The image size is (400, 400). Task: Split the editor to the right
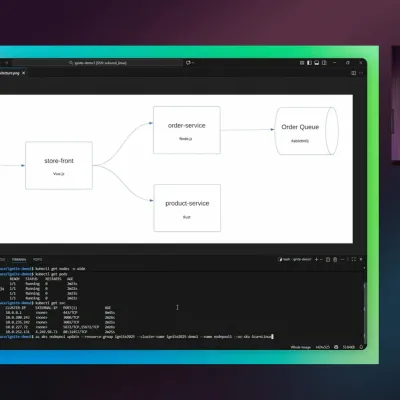click(354, 73)
